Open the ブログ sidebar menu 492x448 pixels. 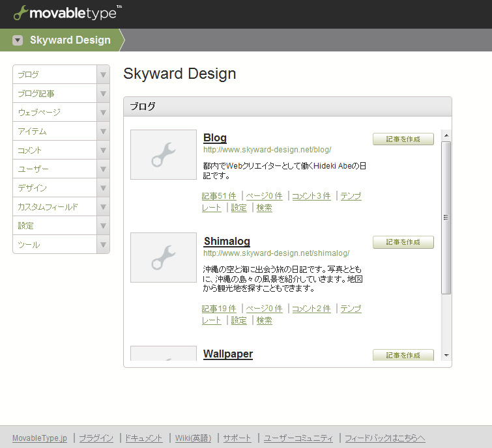pyautogui.click(x=55, y=74)
